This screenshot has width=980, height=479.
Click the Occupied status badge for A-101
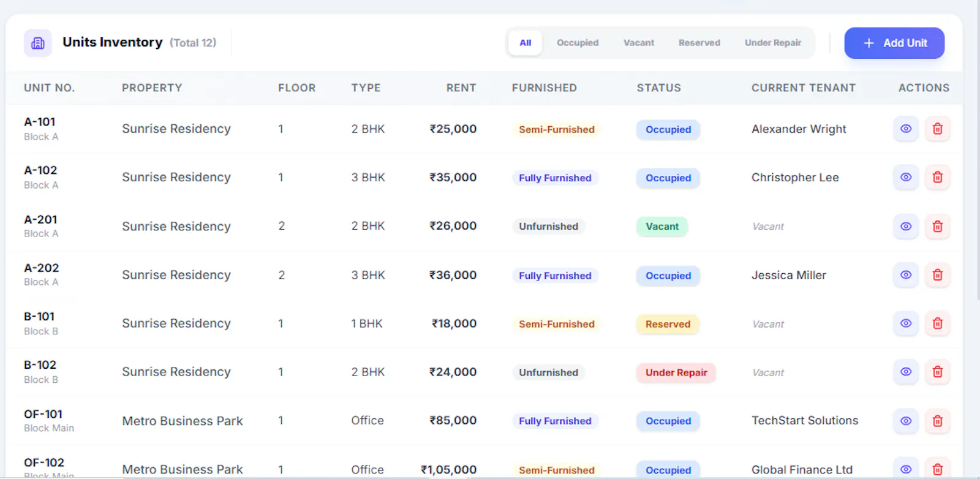[668, 129]
